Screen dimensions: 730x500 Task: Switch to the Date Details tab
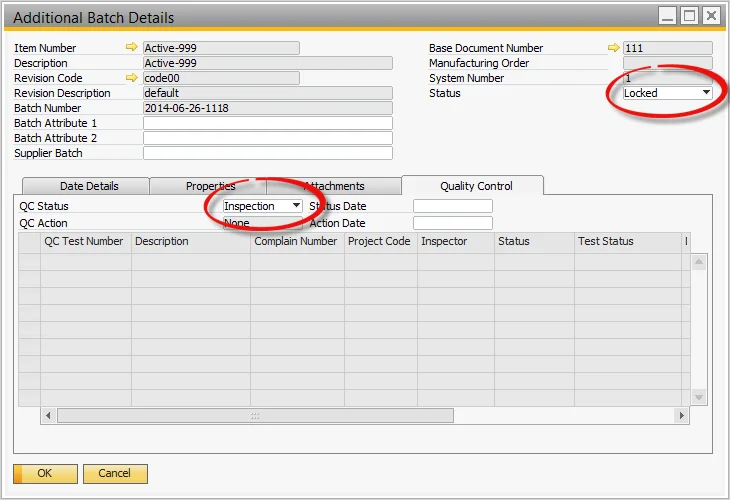coord(86,186)
